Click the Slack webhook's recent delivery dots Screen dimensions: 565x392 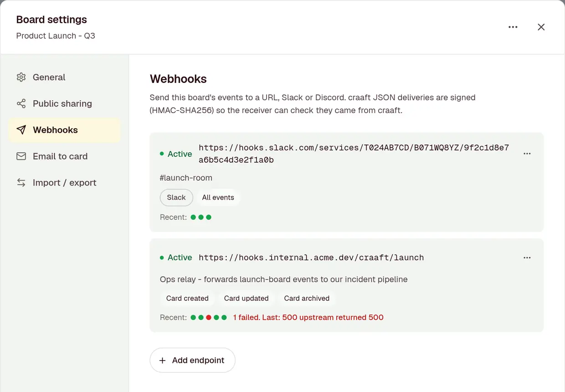point(201,217)
